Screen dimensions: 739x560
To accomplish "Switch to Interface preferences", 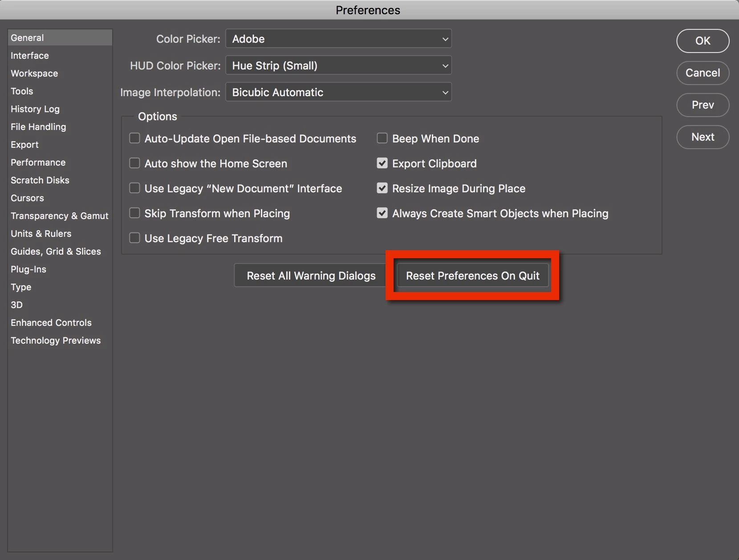I will pos(60,56).
